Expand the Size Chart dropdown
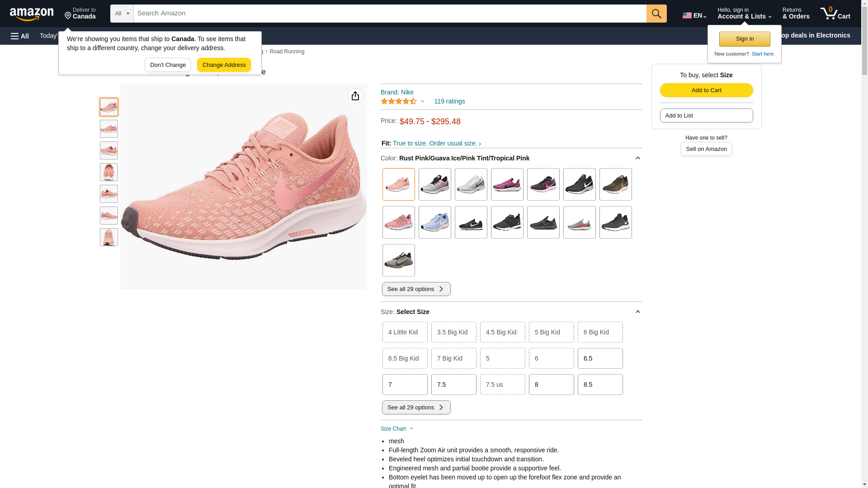868x488 pixels. tap(397, 429)
